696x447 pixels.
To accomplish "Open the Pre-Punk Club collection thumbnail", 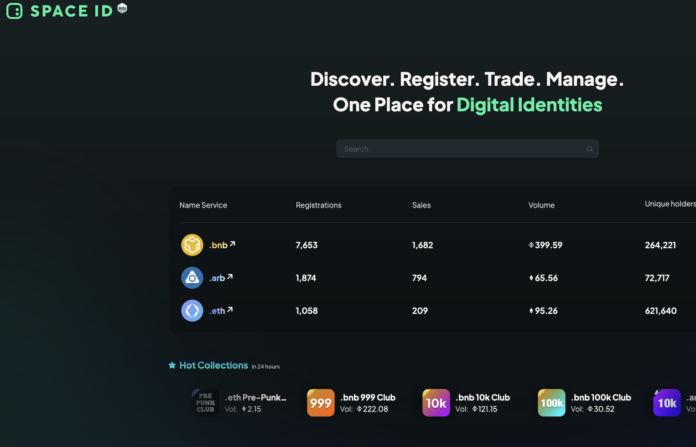I will [206, 403].
